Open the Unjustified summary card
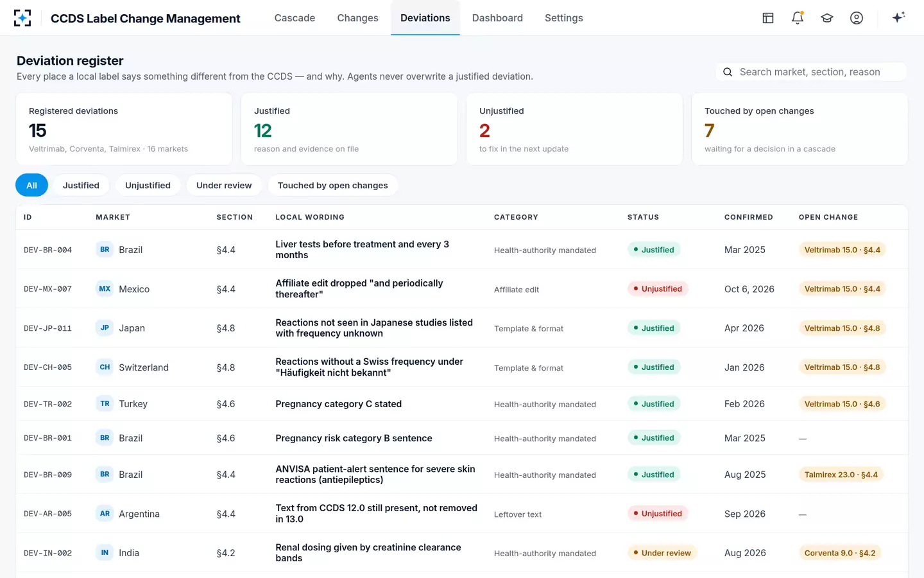 [x=574, y=129]
